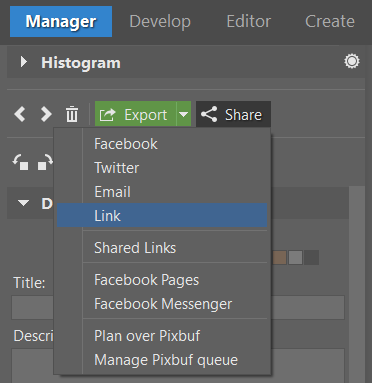
Task: Choose Manage Pixbuf queue option
Action: point(166,360)
